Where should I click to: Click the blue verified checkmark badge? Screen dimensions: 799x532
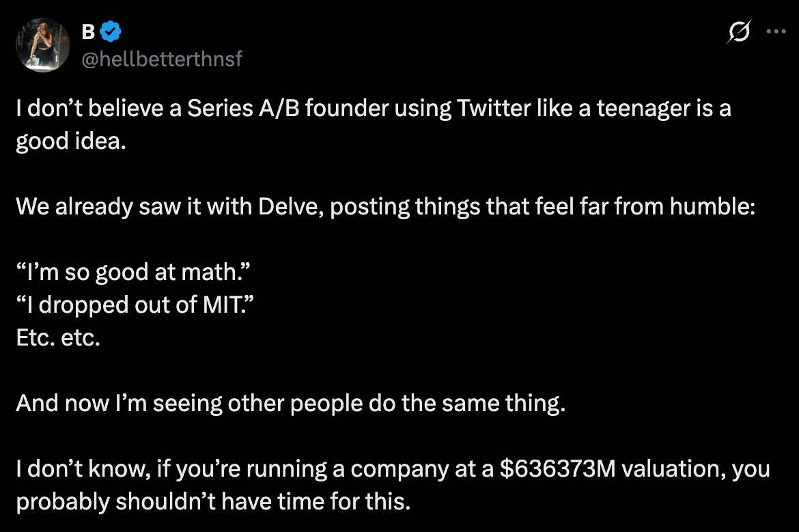(x=111, y=31)
